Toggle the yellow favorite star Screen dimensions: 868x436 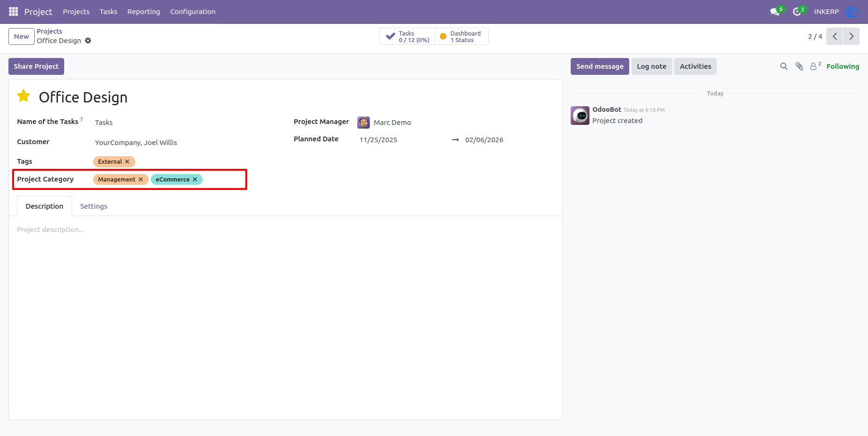coord(24,96)
